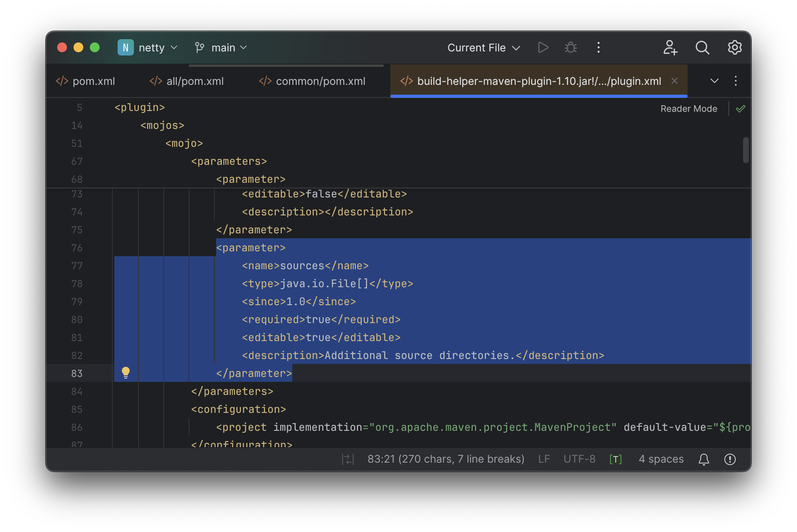Open the Current File run configuration dropdown
The height and width of the screenshot is (532, 797).
click(483, 47)
